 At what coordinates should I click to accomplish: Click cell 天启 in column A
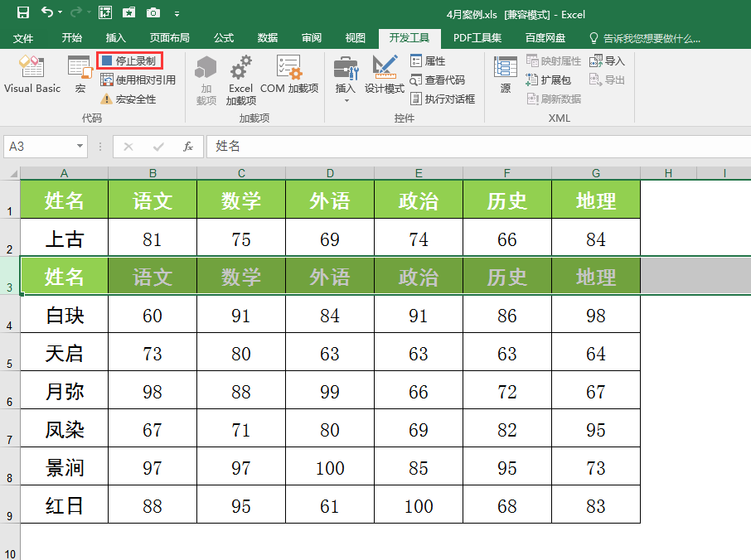(64, 352)
